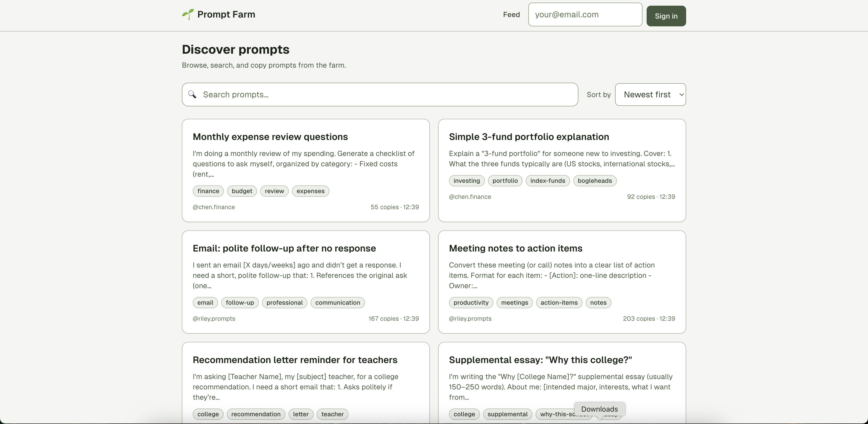The height and width of the screenshot is (424, 868).
Task: Open Simple 3-fund portfolio explanation card
Action: click(x=529, y=137)
